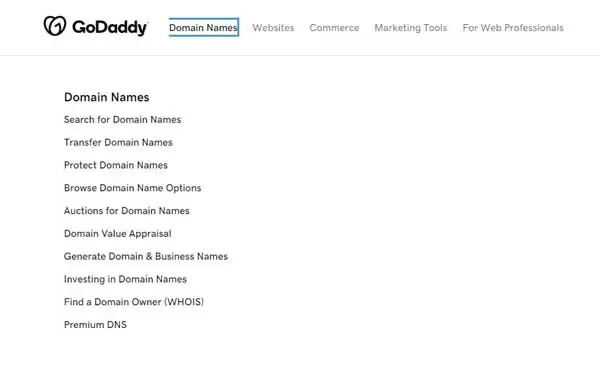
Task: Open the Transfer Domain Names link
Action: [118, 142]
